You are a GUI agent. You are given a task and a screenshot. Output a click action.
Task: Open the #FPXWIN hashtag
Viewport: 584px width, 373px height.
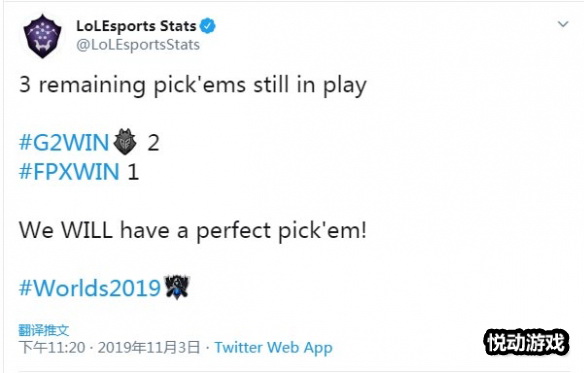69,172
